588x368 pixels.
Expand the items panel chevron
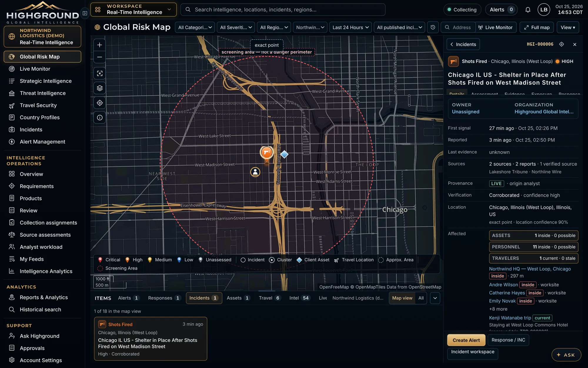point(435,298)
